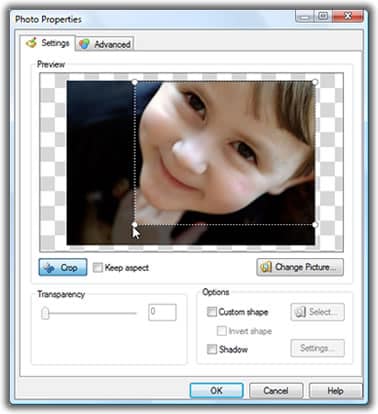Screen dimensions: 378x414
Task: Click the crop icon on Crop button
Action: (x=50, y=268)
